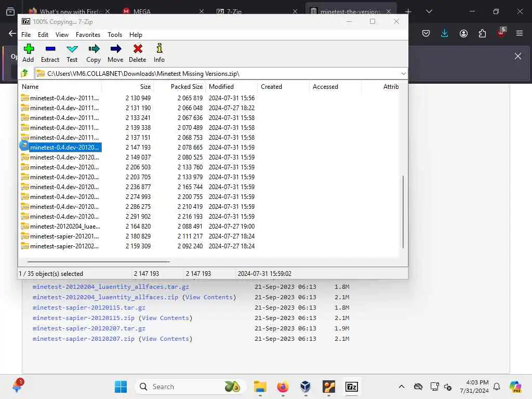
Task: Sort by the Accessed column header
Action: 335,87
